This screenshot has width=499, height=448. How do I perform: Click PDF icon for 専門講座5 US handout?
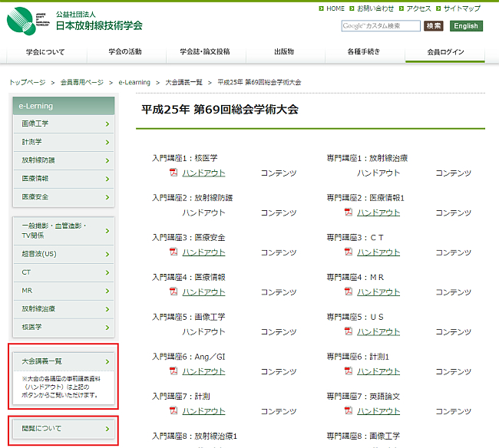[x=349, y=331]
